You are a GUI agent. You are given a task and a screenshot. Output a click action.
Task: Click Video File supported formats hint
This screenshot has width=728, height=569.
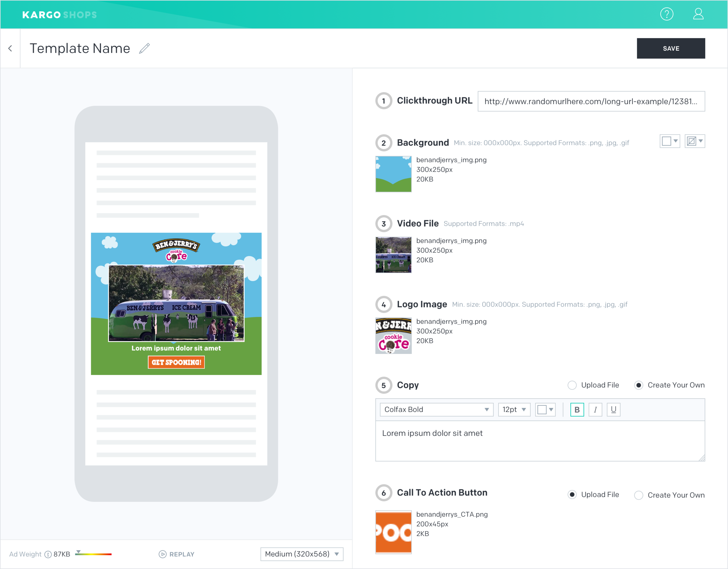click(484, 224)
